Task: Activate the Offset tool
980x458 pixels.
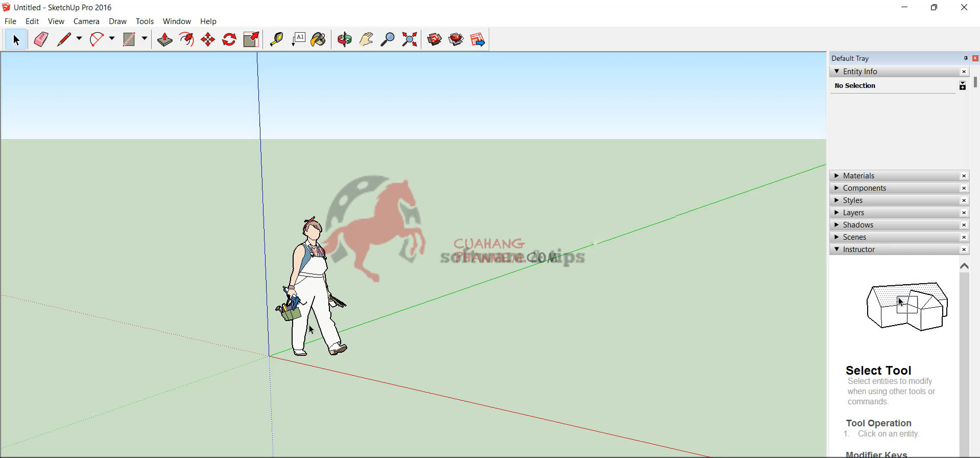Action: (x=186, y=39)
